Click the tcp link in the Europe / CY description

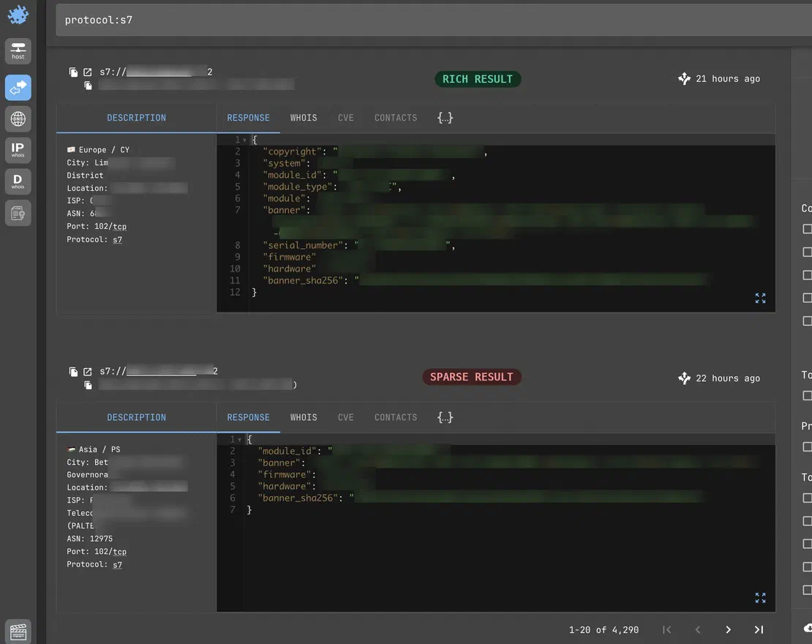click(120, 226)
